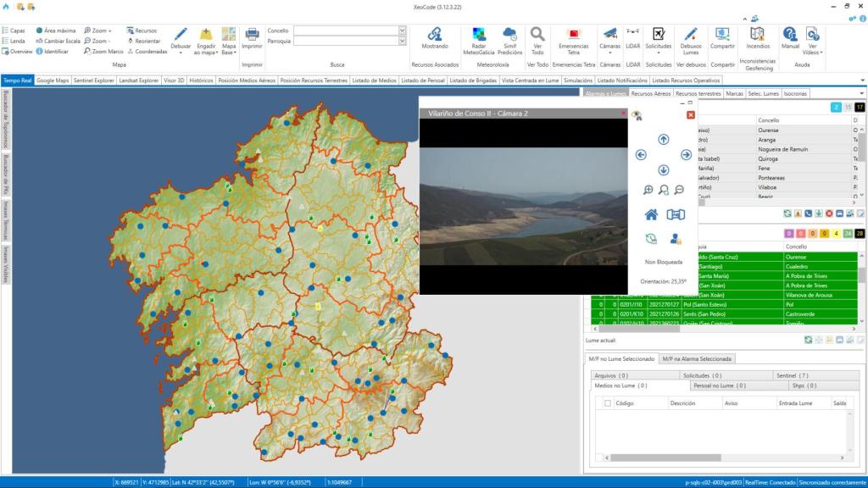The width and height of the screenshot is (868, 488).
Task: Send camera to home position
Action: pyautogui.click(x=651, y=214)
